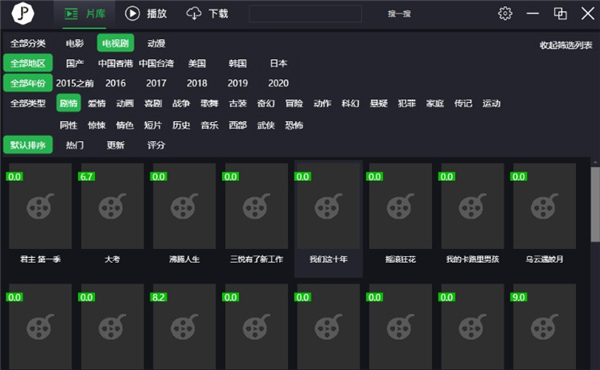Image resolution: width=600 pixels, height=370 pixels.
Task: Choose the 电影 movie category
Action: [x=75, y=43]
